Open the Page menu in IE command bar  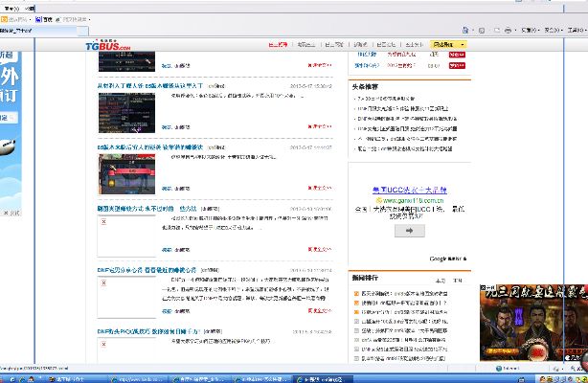[x=530, y=31]
